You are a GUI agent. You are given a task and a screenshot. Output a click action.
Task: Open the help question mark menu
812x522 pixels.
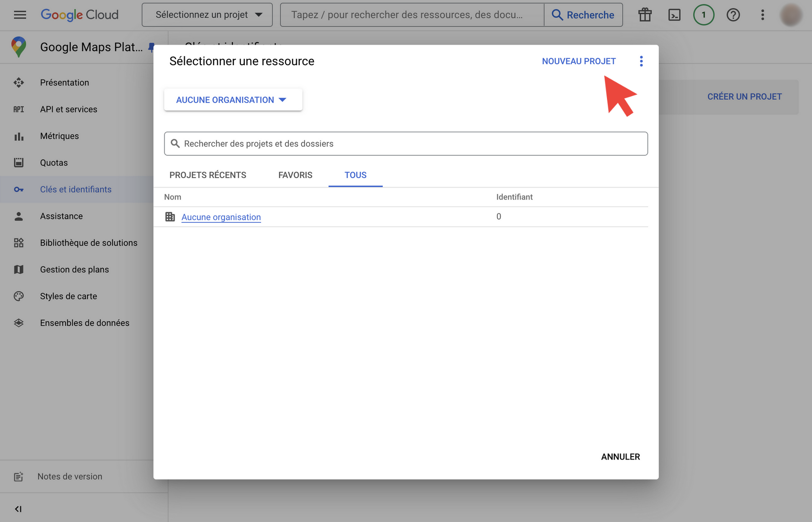733,15
